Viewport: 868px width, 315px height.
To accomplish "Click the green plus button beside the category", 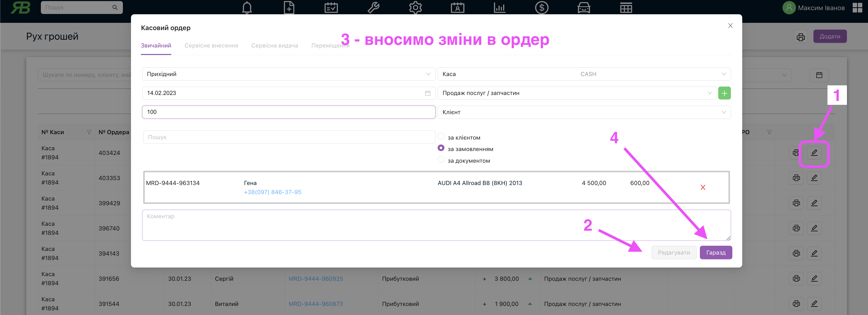I will coord(724,93).
